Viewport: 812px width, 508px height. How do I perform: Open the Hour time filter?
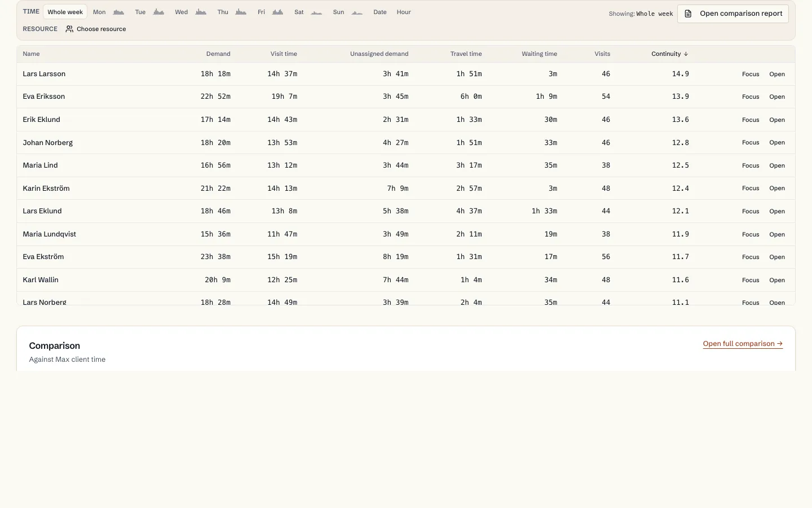[404, 12]
